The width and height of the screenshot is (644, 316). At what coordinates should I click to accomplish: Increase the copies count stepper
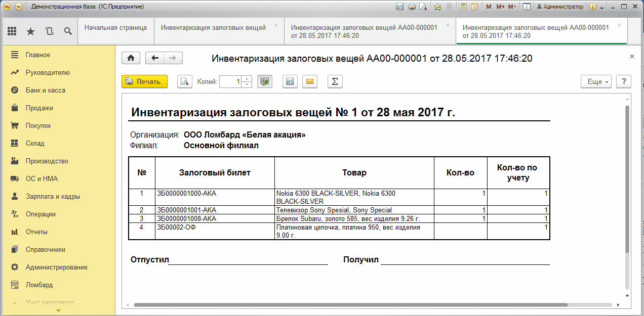pos(247,78)
